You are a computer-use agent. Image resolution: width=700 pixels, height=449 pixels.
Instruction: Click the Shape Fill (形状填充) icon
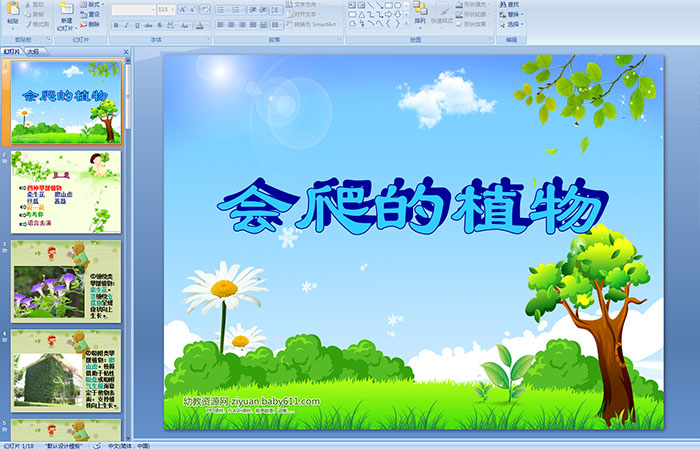tap(466, 4)
